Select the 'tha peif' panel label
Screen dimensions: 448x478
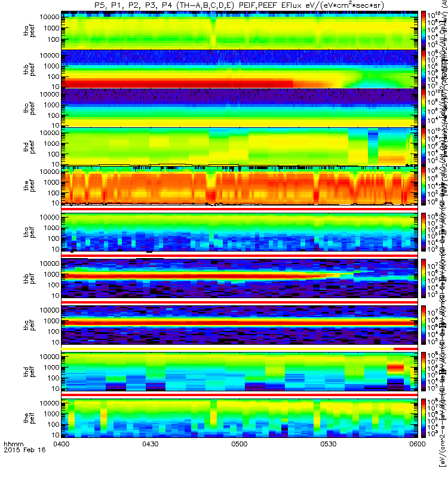[29, 232]
